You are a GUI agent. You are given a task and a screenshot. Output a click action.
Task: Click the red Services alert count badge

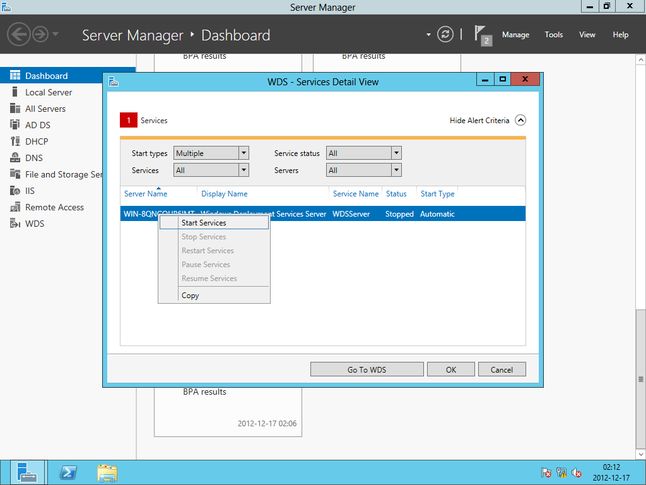tap(129, 120)
